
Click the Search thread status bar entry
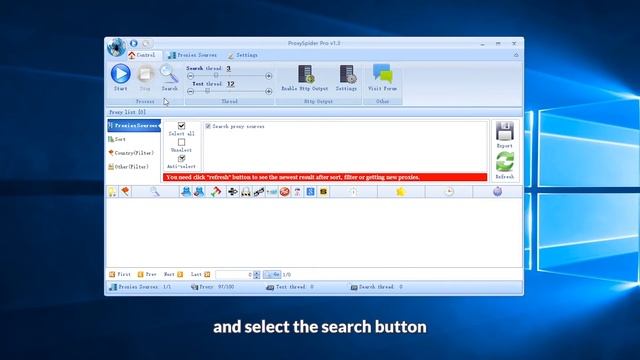click(377, 287)
